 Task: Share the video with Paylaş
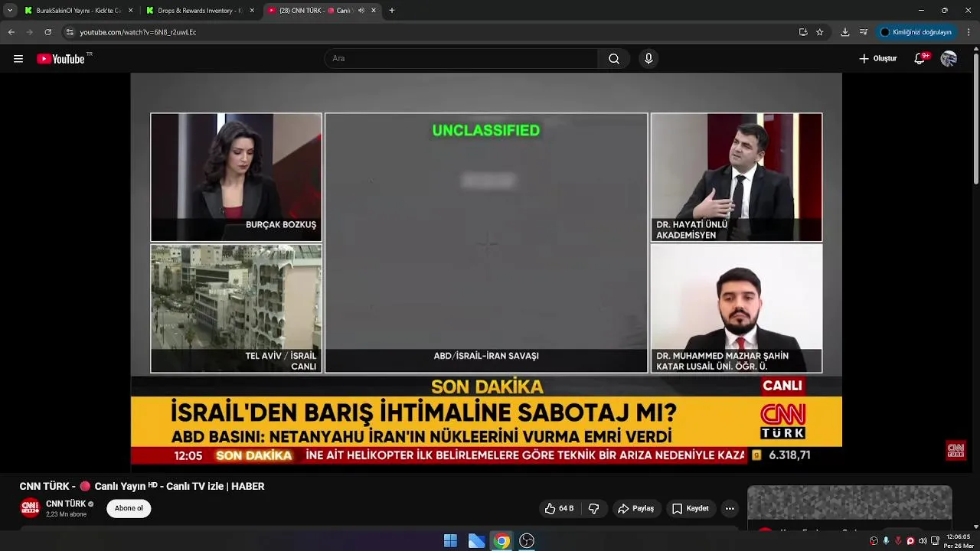[635, 508]
